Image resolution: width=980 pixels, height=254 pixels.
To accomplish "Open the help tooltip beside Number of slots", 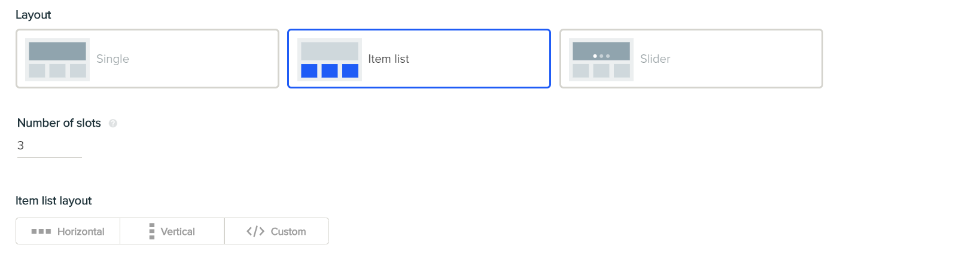I will pos(113,123).
